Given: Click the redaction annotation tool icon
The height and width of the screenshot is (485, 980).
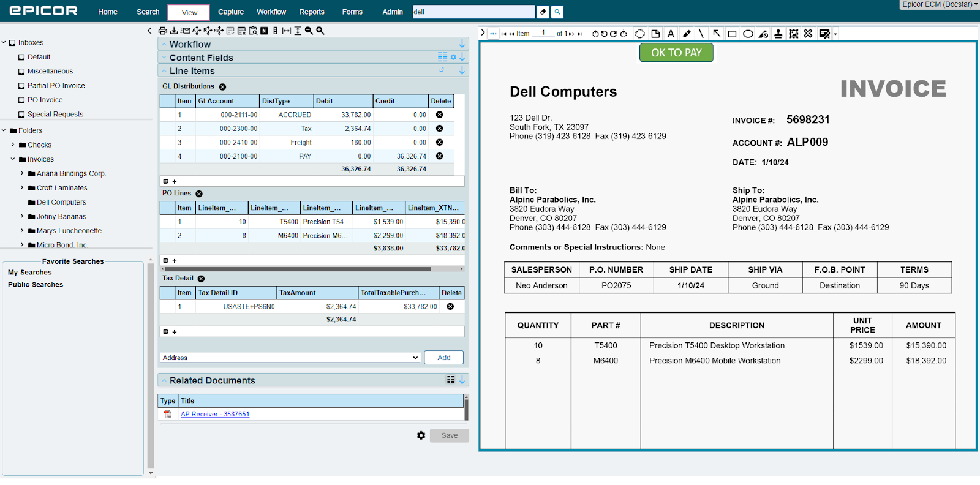Looking at the screenshot, I should 763,34.
